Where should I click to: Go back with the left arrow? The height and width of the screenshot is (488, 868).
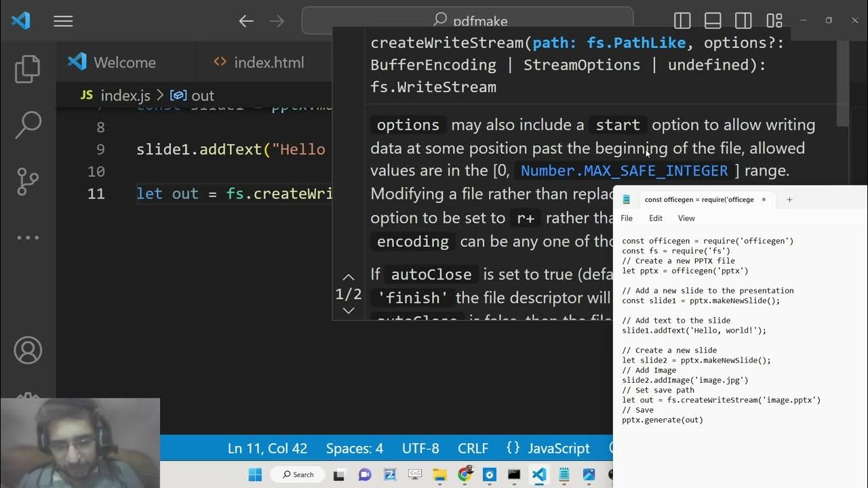[246, 21]
